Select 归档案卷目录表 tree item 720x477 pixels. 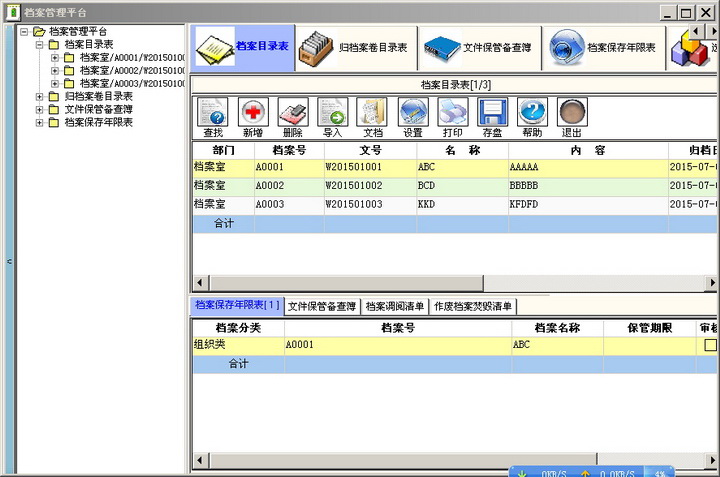pyautogui.click(x=98, y=96)
